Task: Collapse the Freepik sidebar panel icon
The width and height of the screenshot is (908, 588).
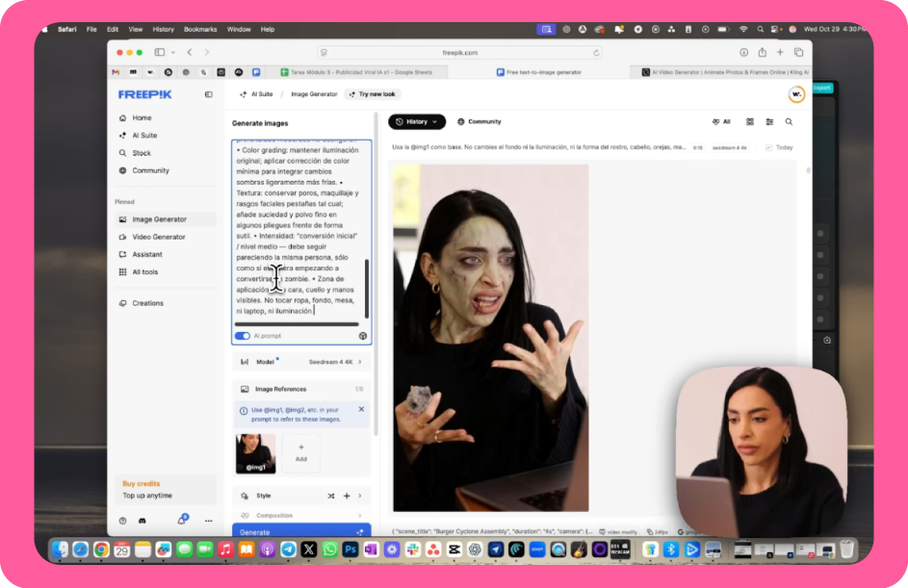Action: (x=209, y=94)
